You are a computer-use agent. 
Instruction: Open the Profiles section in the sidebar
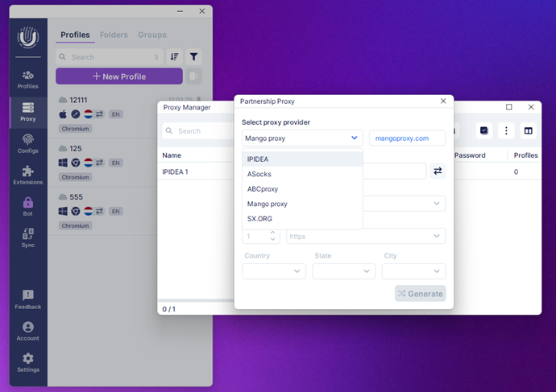click(28, 80)
